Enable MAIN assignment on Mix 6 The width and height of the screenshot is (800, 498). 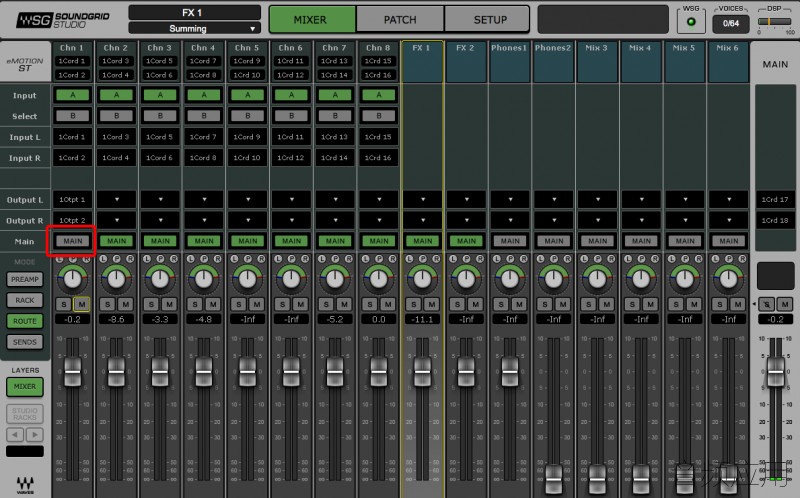click(729, 241)
